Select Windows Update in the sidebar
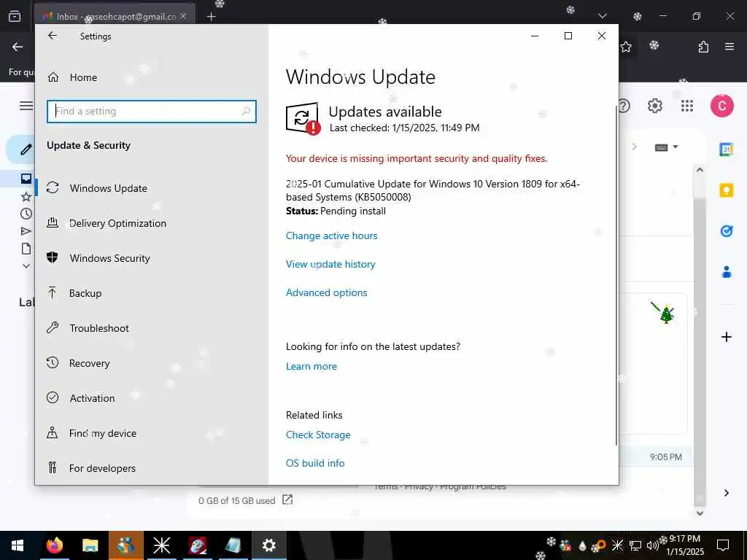This screenshot has width=747, height=560. click(108, 188)
